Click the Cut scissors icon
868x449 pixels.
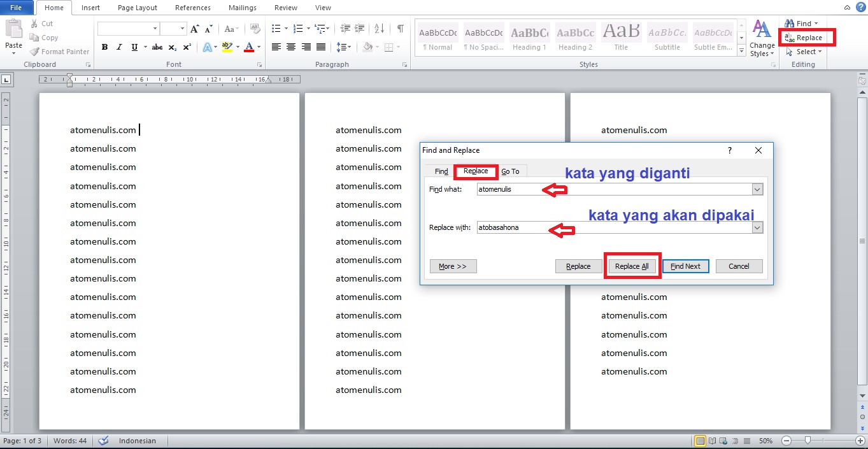pyautogui.click(x=33, y=24)
